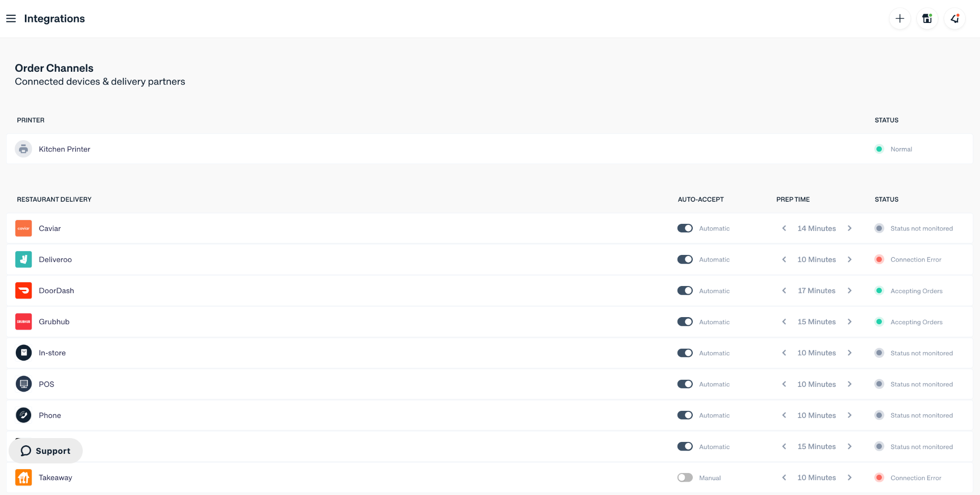Click the Phone channel icon
980x495 pixels.
pyautogui.click(x=23, y=415)
